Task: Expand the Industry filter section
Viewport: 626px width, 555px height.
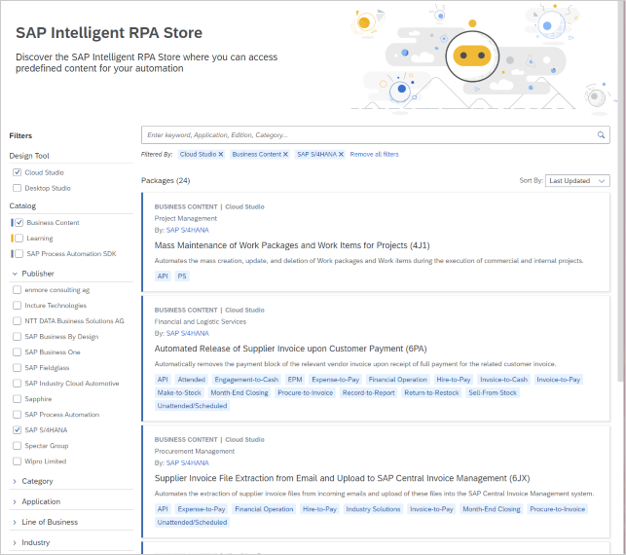Action: [15, 543]
